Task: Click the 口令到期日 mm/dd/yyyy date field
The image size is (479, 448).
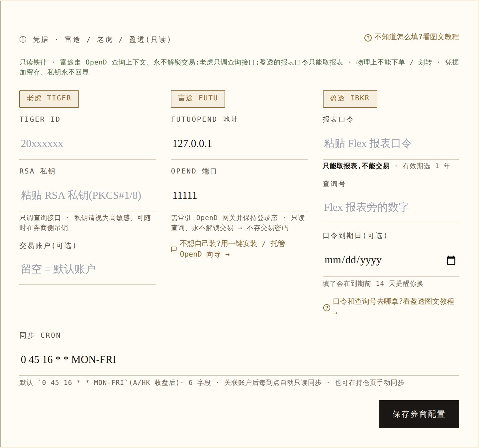Action: [x=391, y=260]
